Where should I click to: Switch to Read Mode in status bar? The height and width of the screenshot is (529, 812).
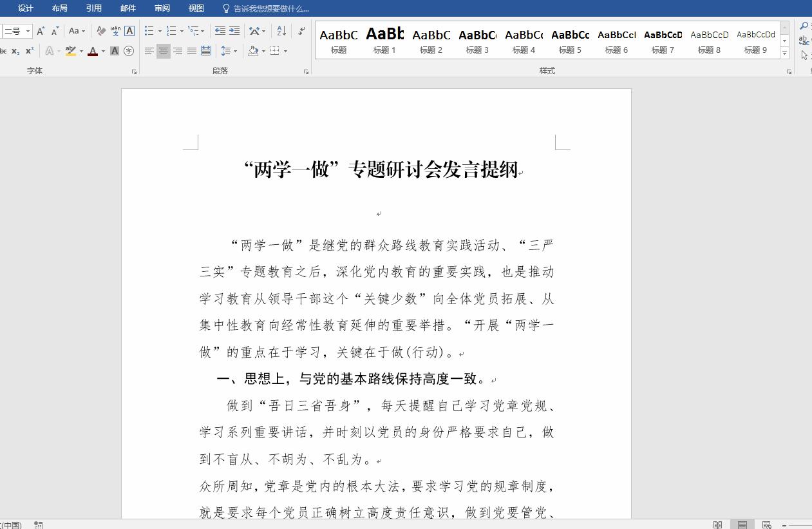717,525
